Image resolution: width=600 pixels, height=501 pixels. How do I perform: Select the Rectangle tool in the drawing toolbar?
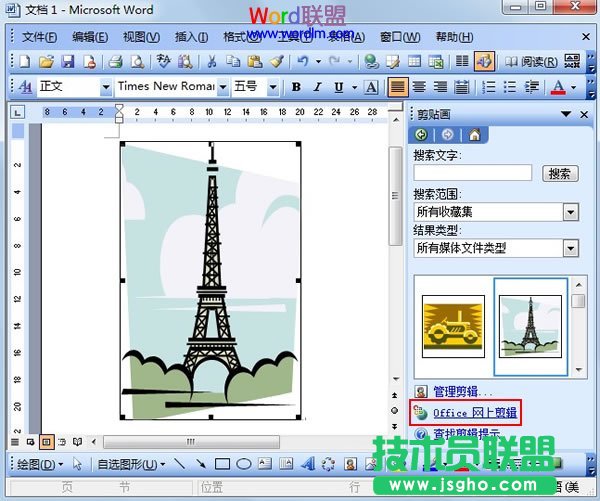click(x=222, y=464)
